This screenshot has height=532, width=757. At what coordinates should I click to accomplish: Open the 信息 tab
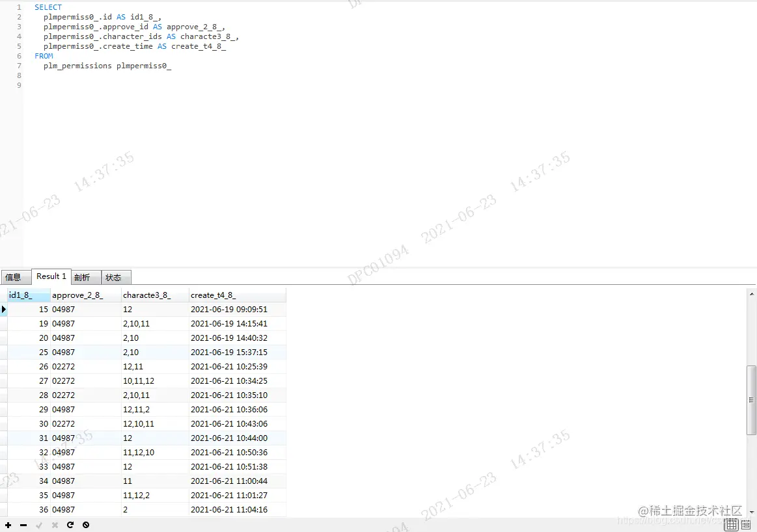click(x=16, y=277)
